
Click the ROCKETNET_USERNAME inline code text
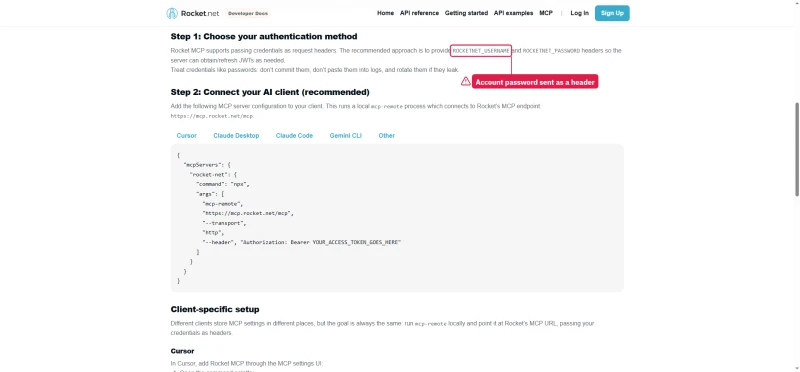(x=481, y=51)
